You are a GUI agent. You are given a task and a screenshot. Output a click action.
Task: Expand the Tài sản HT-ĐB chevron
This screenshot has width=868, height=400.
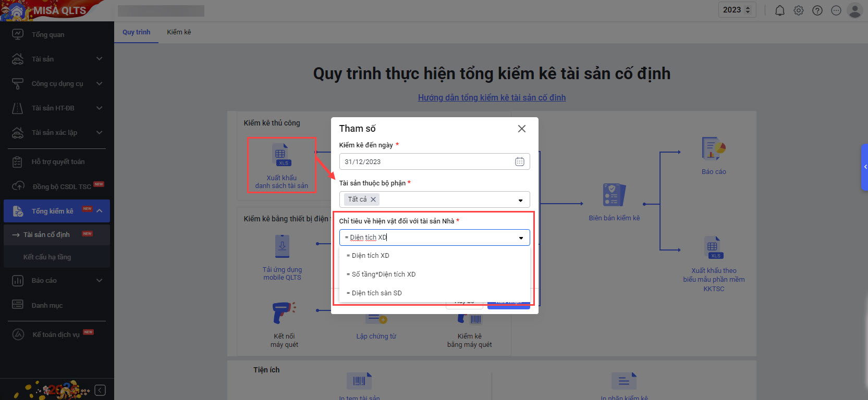(x=99, y=108)
